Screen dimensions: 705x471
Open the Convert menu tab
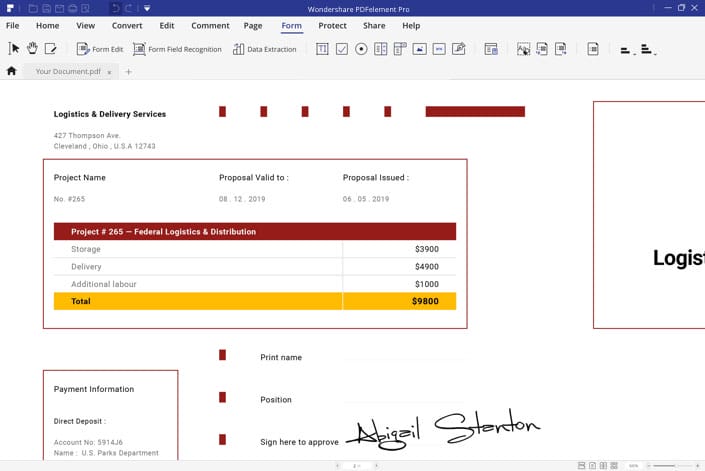point(127,25)
